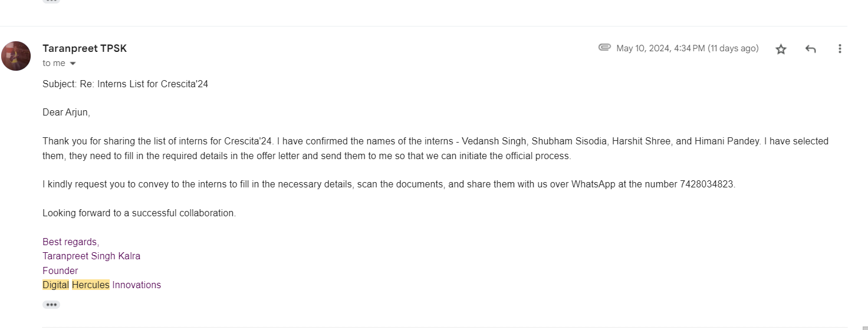Click the 'Dear Arjun,' greeting line
Viewport: 868px width, 330px height.
click(66, 112)
